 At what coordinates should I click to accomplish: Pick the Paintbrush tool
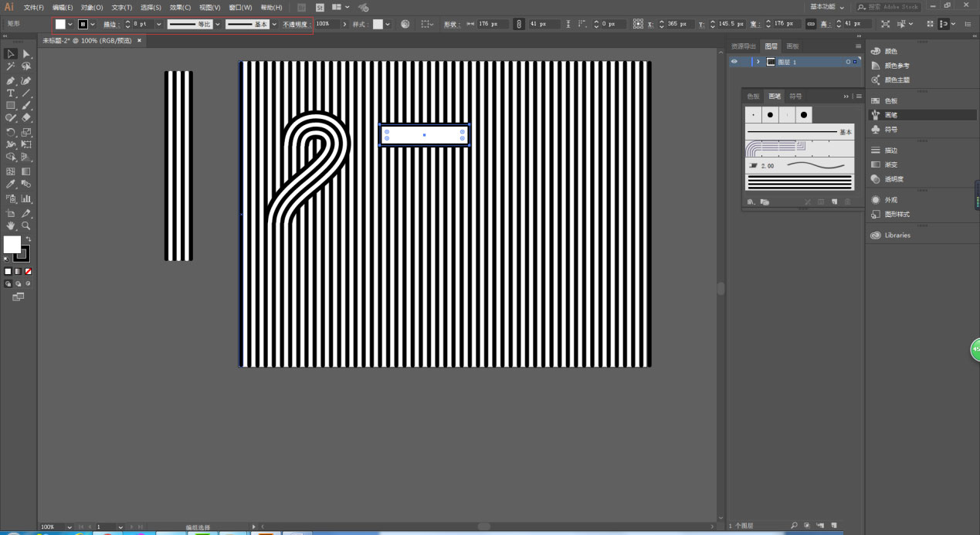26,105
